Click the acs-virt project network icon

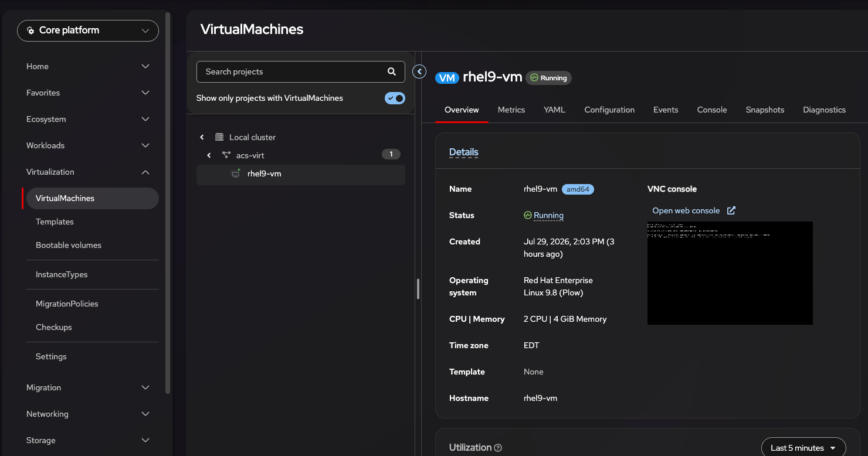click(226, 155)
